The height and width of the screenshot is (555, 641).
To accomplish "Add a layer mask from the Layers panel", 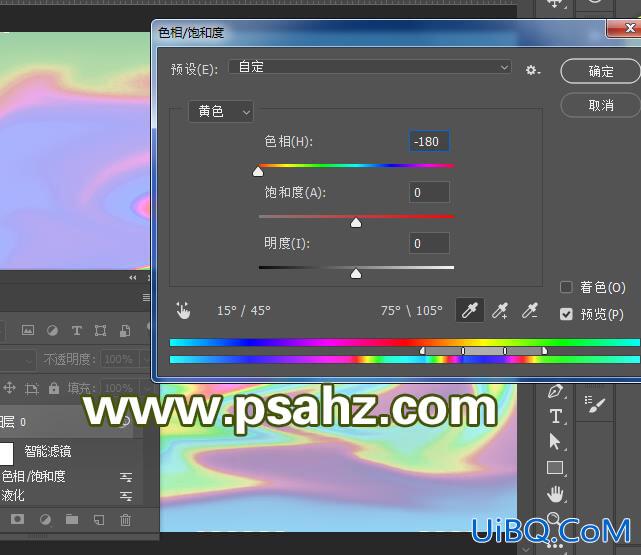I will (17, 519).
